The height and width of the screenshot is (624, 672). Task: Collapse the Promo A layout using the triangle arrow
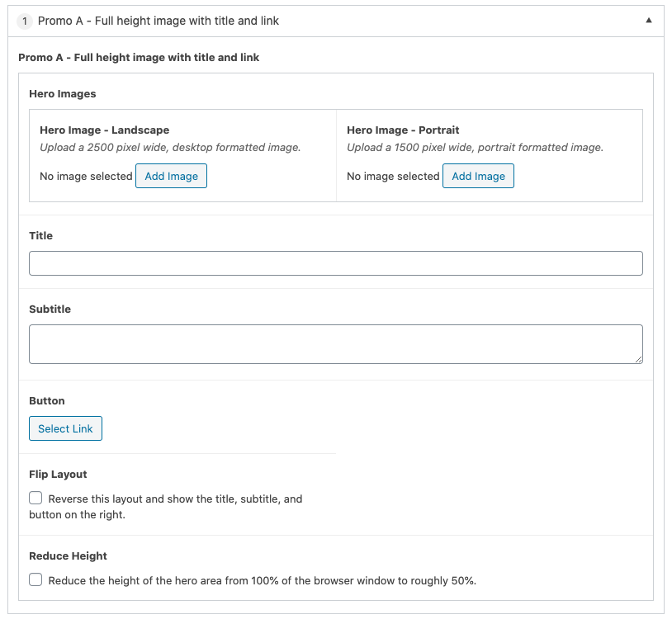point(649,21)
